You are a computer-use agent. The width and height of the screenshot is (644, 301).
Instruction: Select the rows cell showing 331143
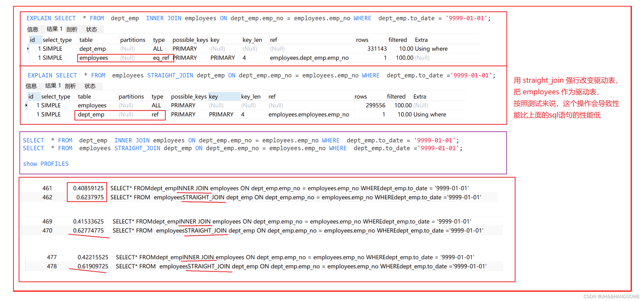pyautogui.click(x=377, y=49)
